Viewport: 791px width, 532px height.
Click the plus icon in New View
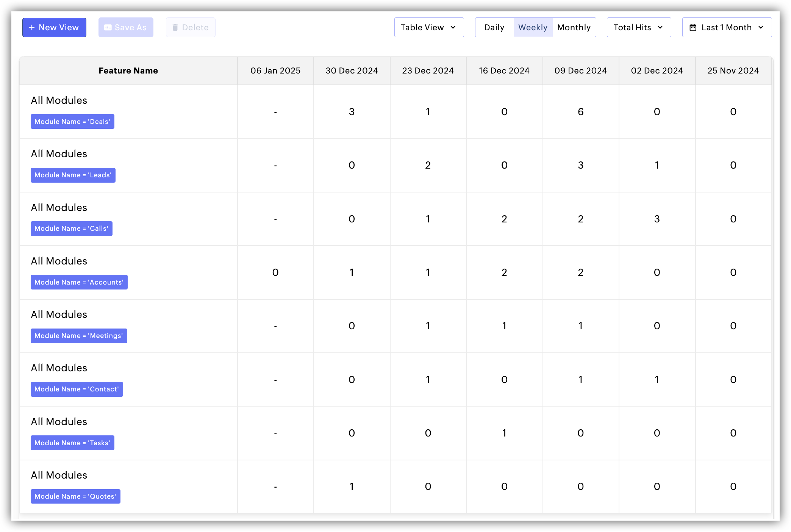(32, 28)
